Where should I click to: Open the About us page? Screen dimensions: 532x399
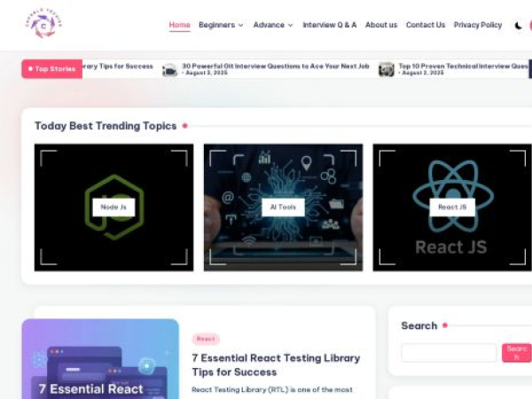381,25
